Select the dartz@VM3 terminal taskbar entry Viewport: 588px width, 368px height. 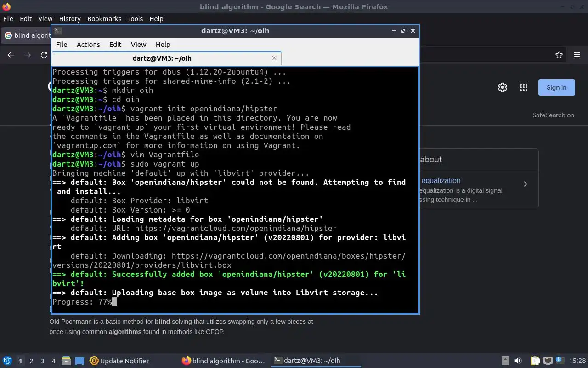point(315,361)
